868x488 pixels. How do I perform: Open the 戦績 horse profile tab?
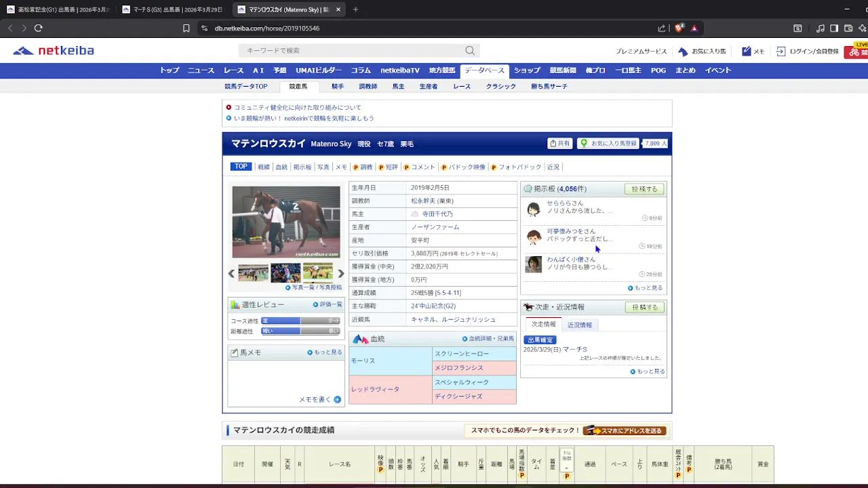(264, 167)
